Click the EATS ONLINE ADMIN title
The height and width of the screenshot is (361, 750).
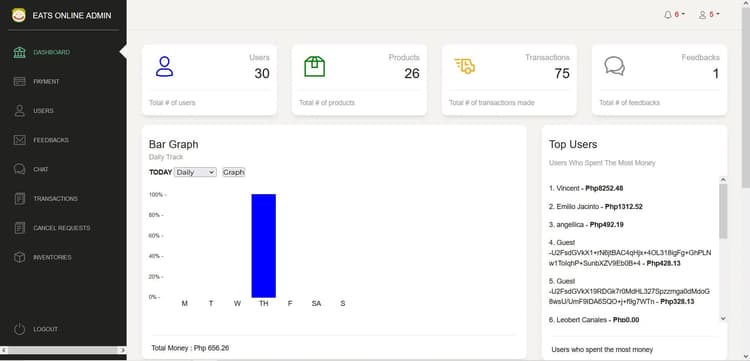(x=72, y=15)
